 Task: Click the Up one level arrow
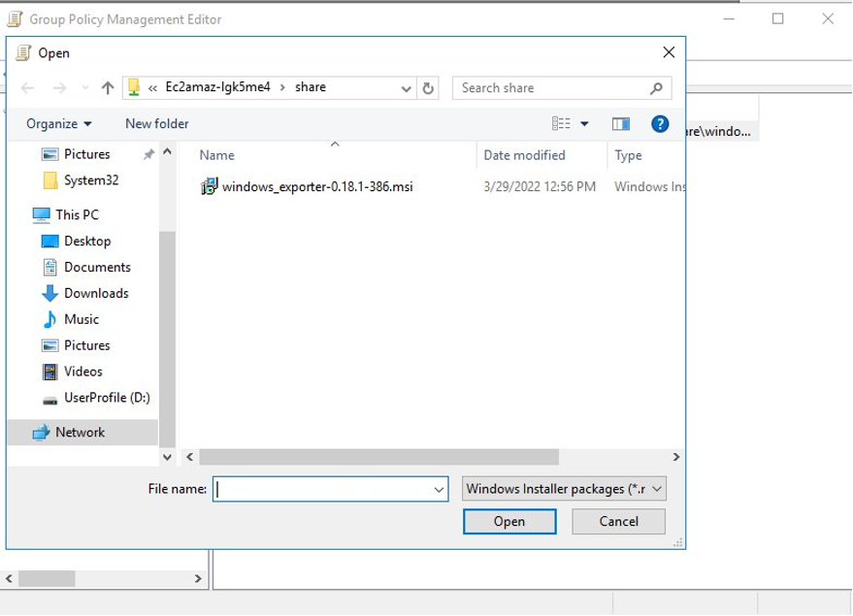tap(106, 87)
